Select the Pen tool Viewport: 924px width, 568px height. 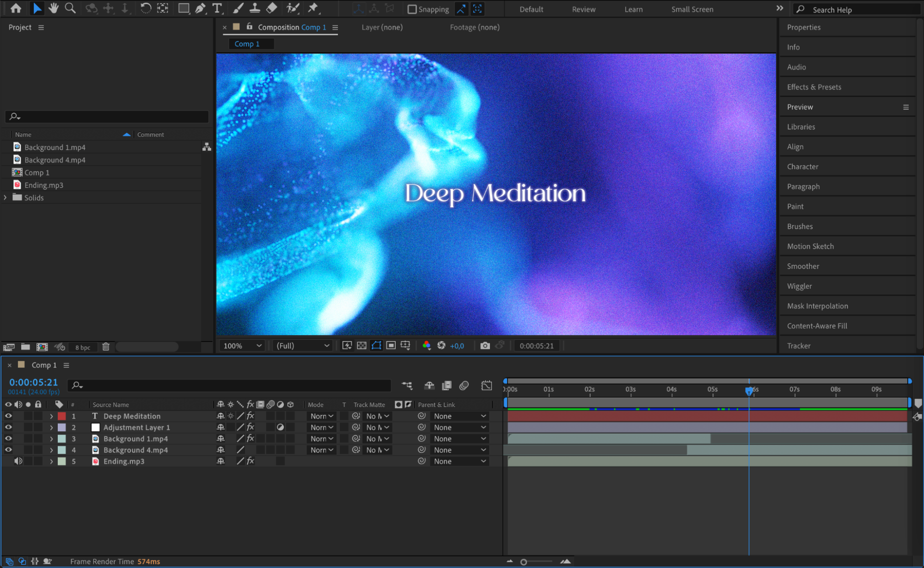[200, 8]
